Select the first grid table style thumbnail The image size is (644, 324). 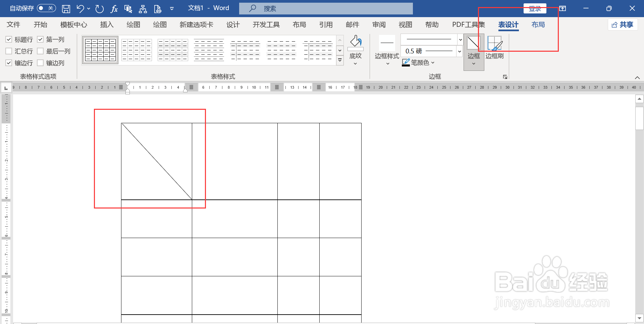pos(100,50)
